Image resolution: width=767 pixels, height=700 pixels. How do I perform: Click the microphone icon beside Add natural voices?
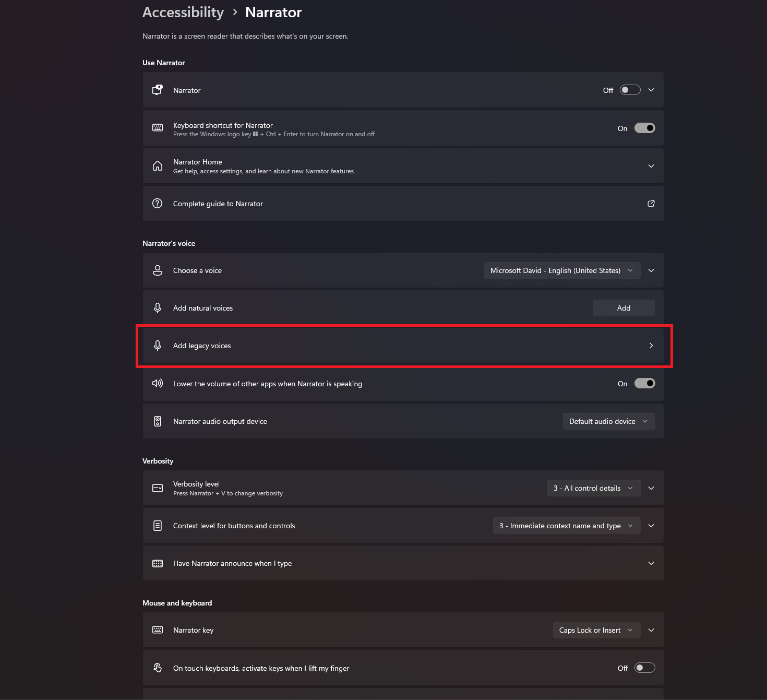coord(157,308)
